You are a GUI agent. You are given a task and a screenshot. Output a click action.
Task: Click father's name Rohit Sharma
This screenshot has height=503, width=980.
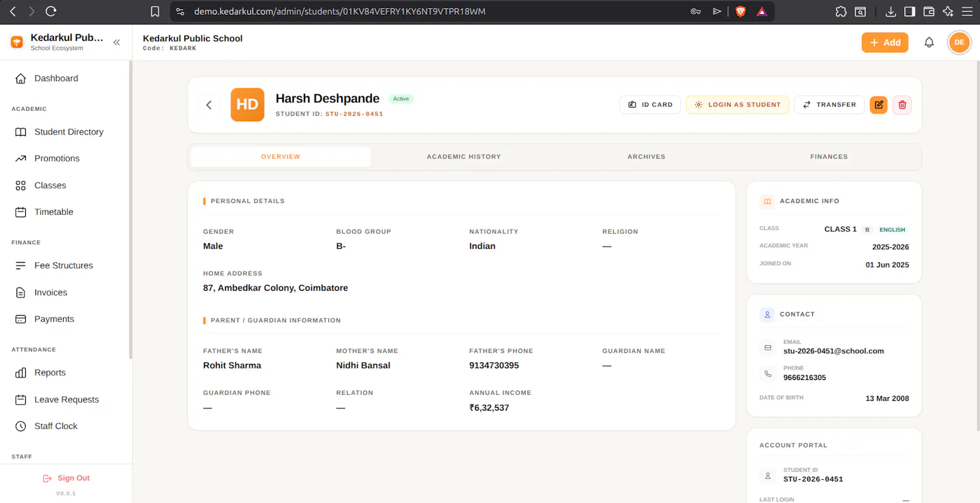232,365
